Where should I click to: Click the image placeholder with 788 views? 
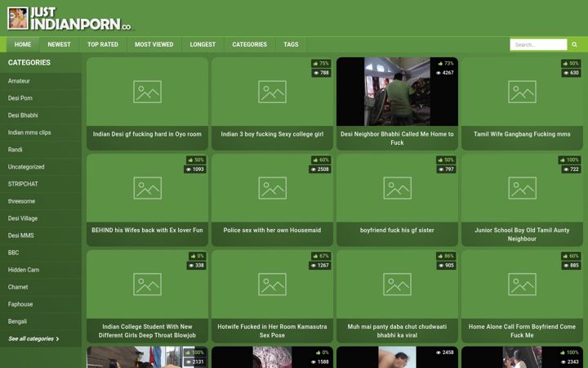click(x=272, y=92)
